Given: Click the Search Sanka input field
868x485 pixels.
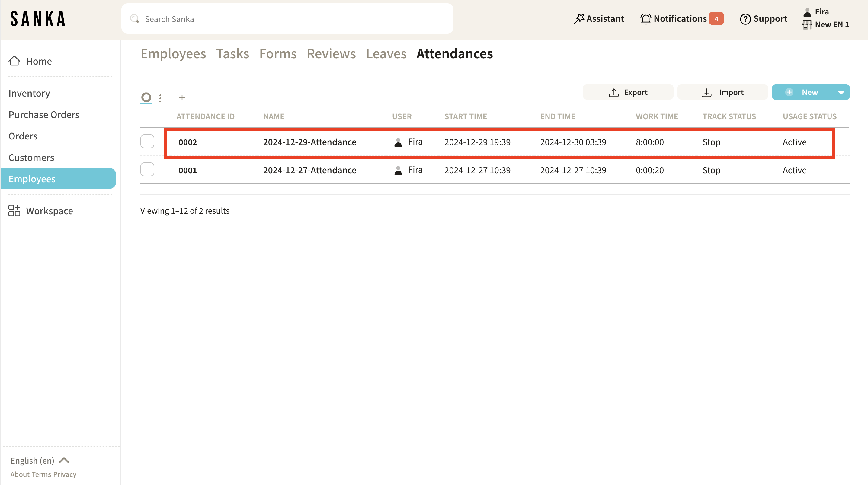Looking at the screenshot, I should point(290,19).
